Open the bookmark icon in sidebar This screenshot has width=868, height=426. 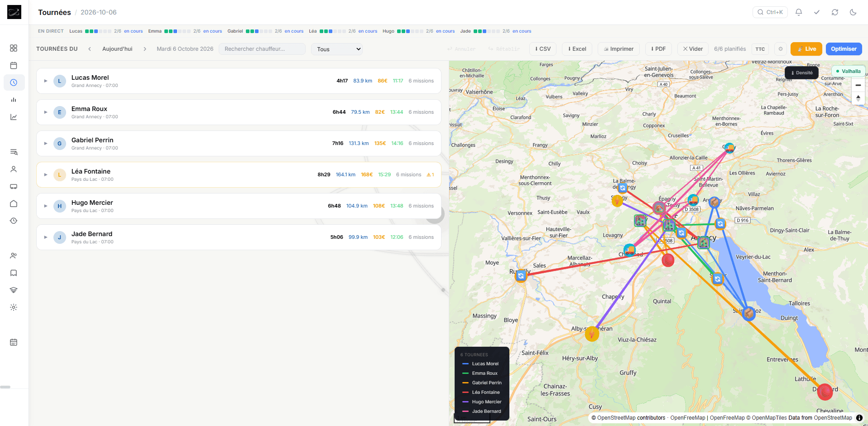14,273
